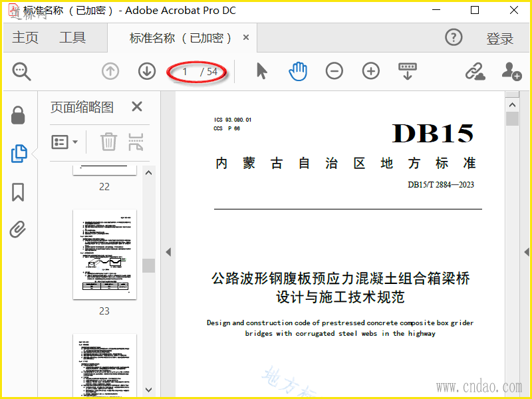Close the 页面缩略图 panel

click(x=137, y=106)
